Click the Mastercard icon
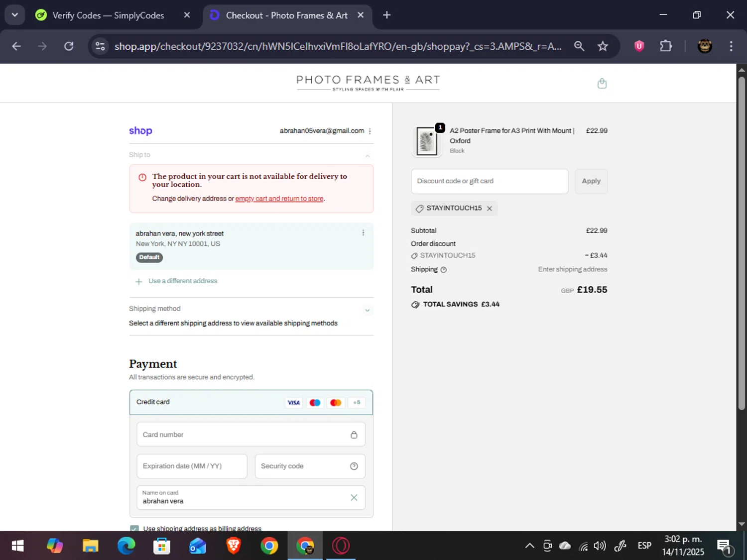 tap(336, 403)
